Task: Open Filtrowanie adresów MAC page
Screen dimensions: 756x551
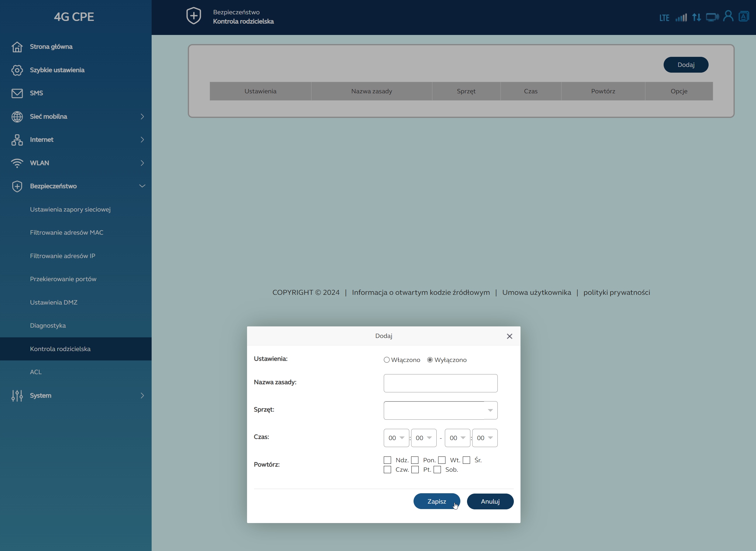Action: (66, 232)
